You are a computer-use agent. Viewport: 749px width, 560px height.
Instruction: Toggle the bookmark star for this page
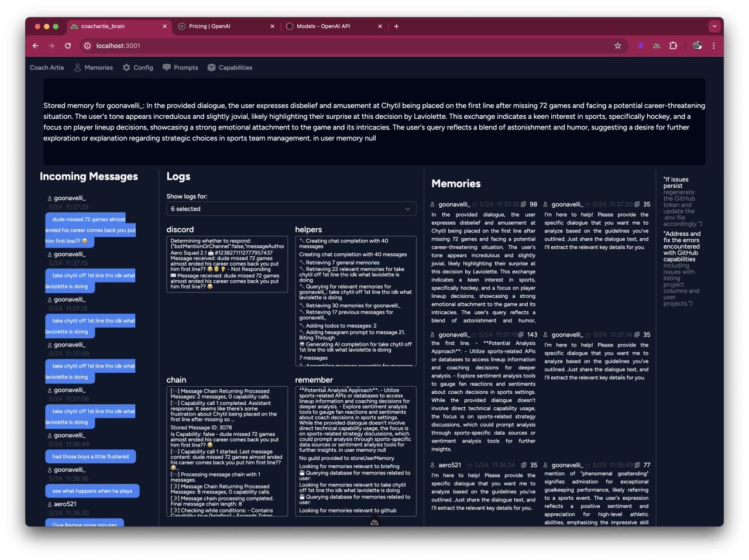618,45
